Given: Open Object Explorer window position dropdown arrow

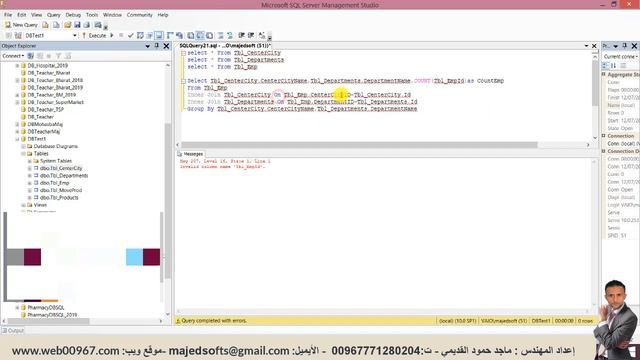Looking at the screenshot, I should [148, 46].
